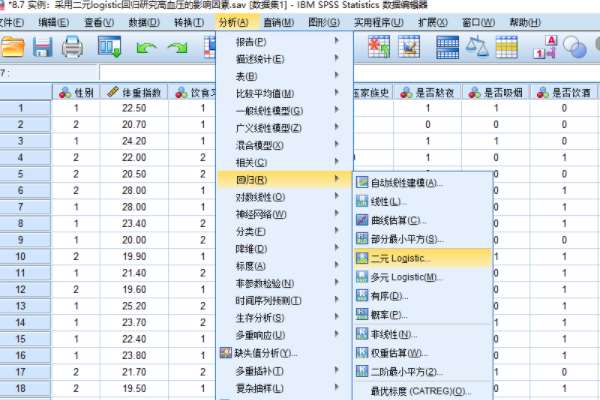Screen dimensions: 600x400
Task: Choose 复杂抽样(L) menu entry
Action: click(x=284, y=388)
